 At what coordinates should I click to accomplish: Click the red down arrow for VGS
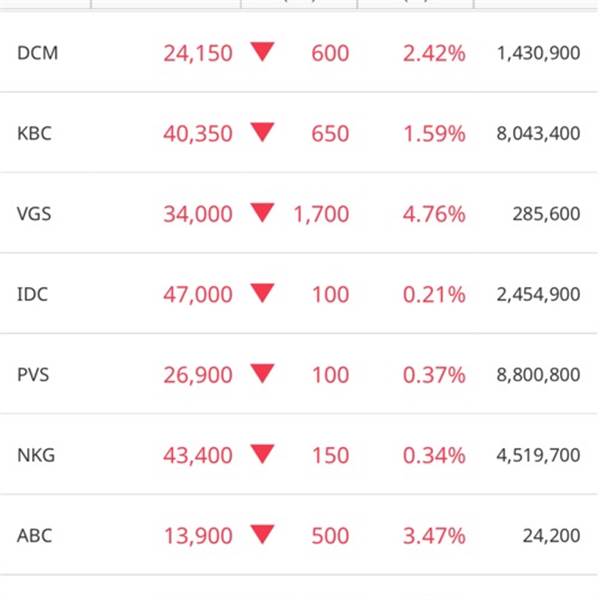click(262, 212)
